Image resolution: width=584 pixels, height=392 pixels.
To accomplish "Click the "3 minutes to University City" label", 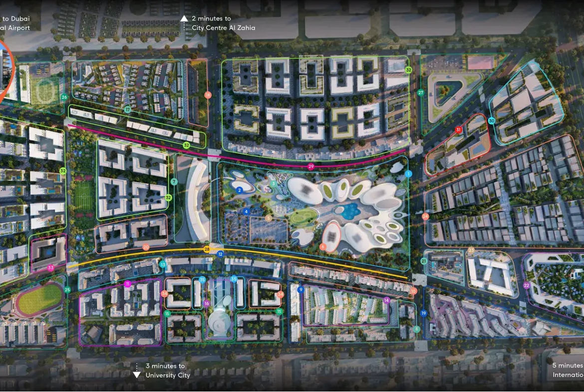I will tap(167, 371).
